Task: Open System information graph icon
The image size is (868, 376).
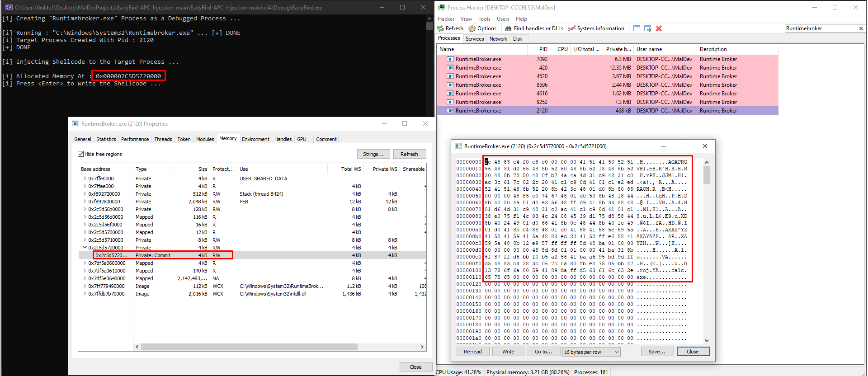Action: pyautogui.click(x=572, y=28)
